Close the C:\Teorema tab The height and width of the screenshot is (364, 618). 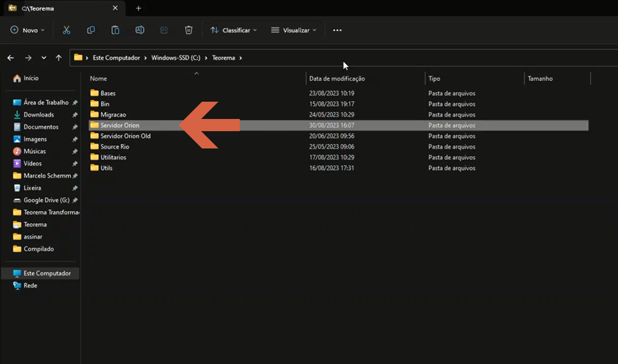115,8
